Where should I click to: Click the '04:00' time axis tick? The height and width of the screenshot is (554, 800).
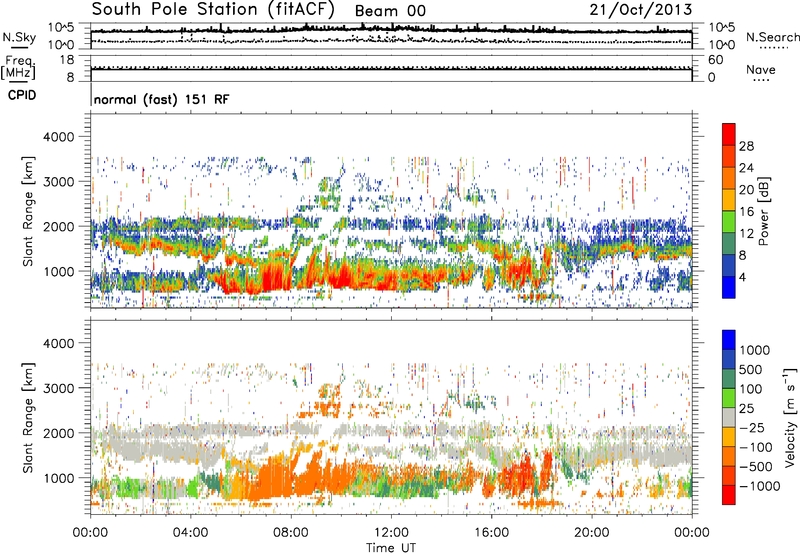(190, 533)
